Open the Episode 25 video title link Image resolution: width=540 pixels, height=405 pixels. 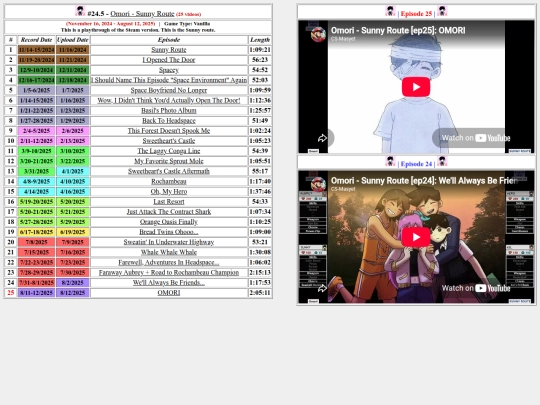coord(398,30)
